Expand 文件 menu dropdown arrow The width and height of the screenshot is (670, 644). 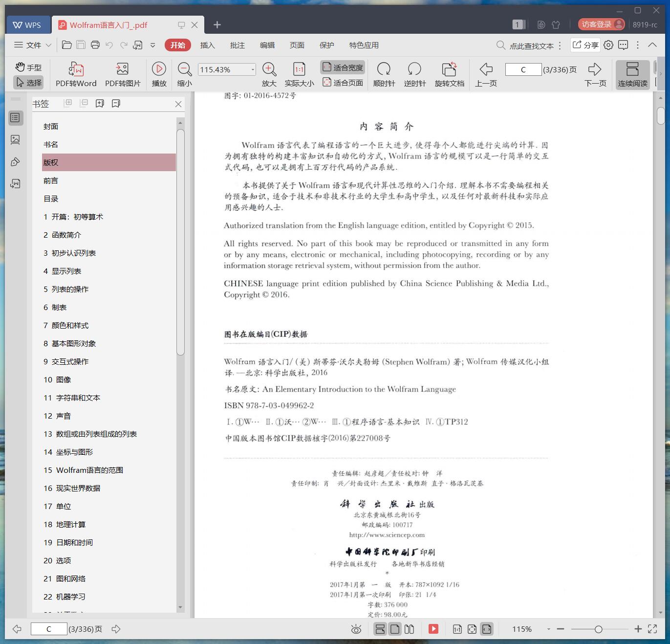[x=48, y=45]
